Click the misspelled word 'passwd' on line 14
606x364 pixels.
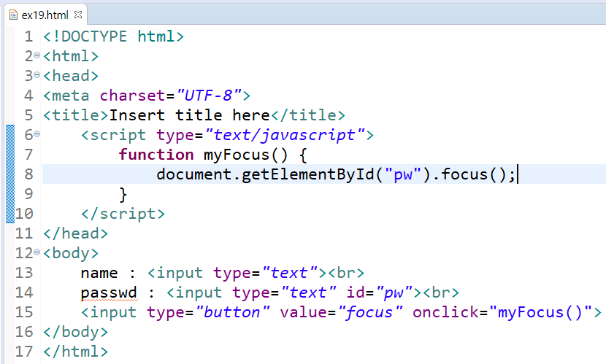click(109, 293)
